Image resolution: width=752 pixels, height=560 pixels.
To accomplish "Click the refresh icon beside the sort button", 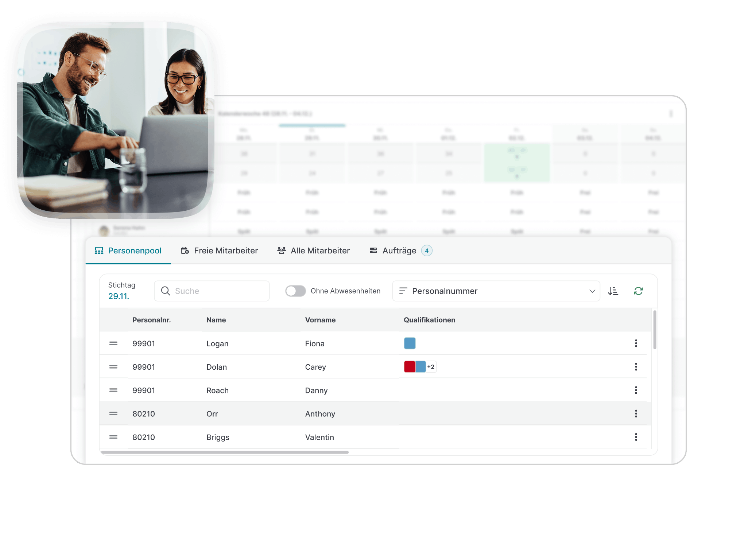I will pos(638,291).
